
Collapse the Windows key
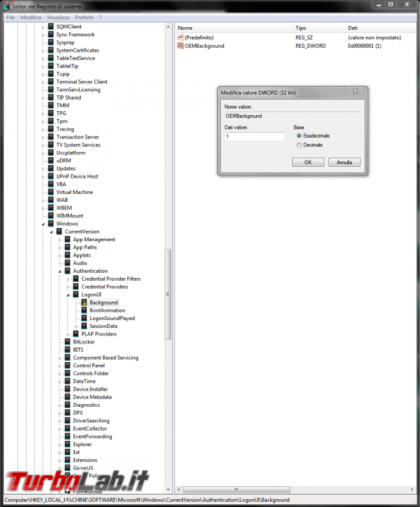[x=43, y=224]
